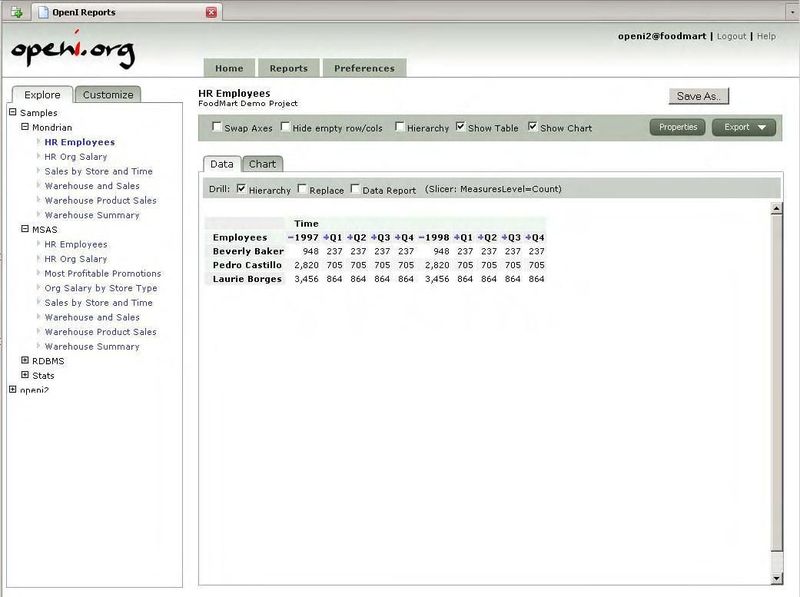Open the Customize tab in sidebar
This screenshot has width=800, height=597.
(108, 95)
